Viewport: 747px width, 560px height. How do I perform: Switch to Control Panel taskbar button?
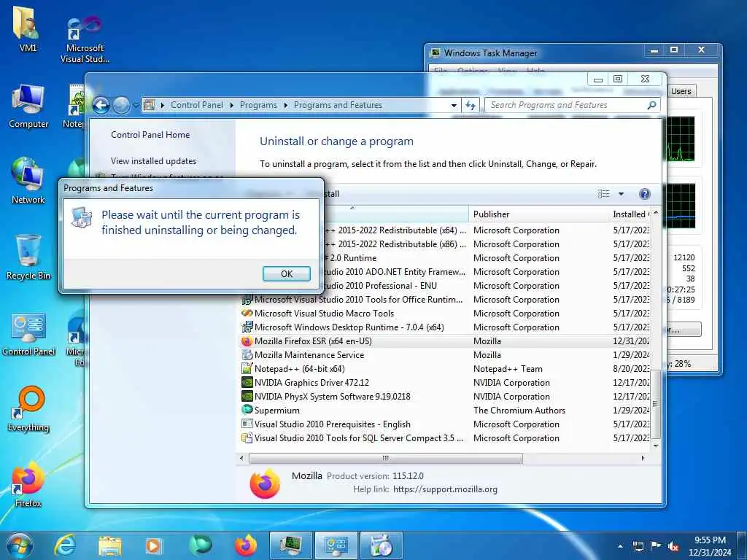tap(336, 545)
